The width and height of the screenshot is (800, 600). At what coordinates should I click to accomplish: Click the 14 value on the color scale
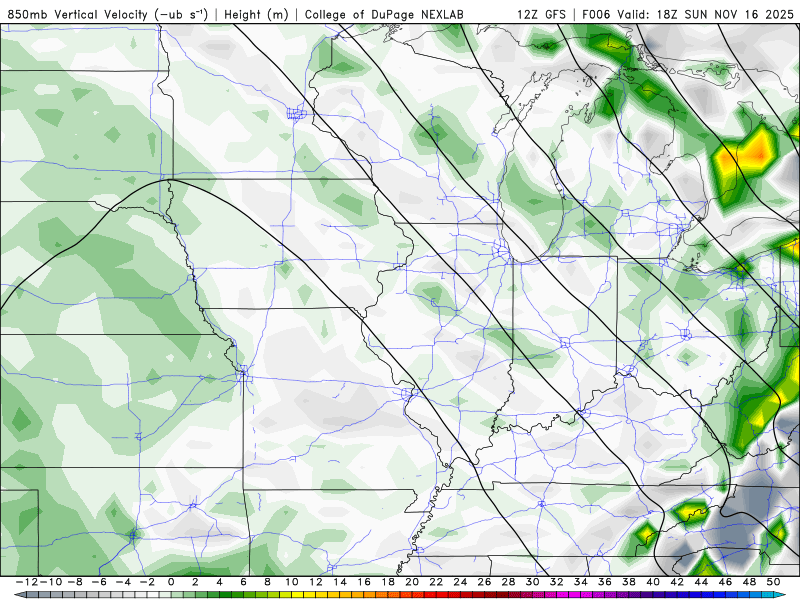(x=340, y=582)
